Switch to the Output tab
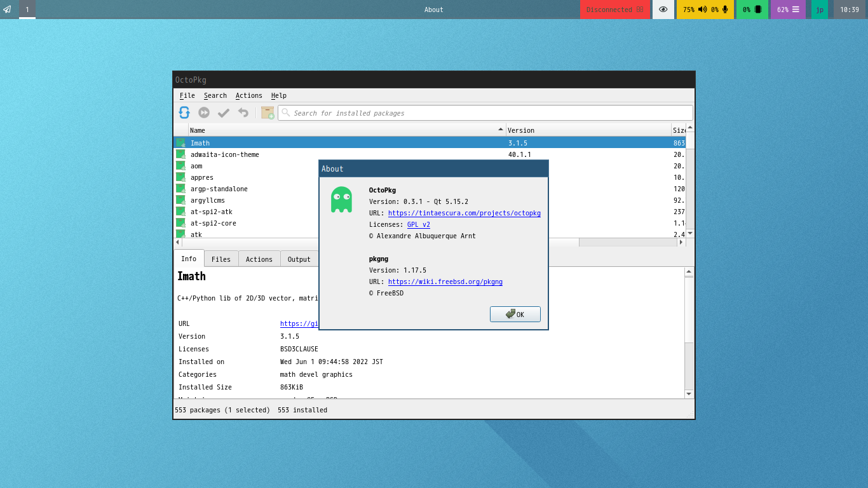 point(299,259)
